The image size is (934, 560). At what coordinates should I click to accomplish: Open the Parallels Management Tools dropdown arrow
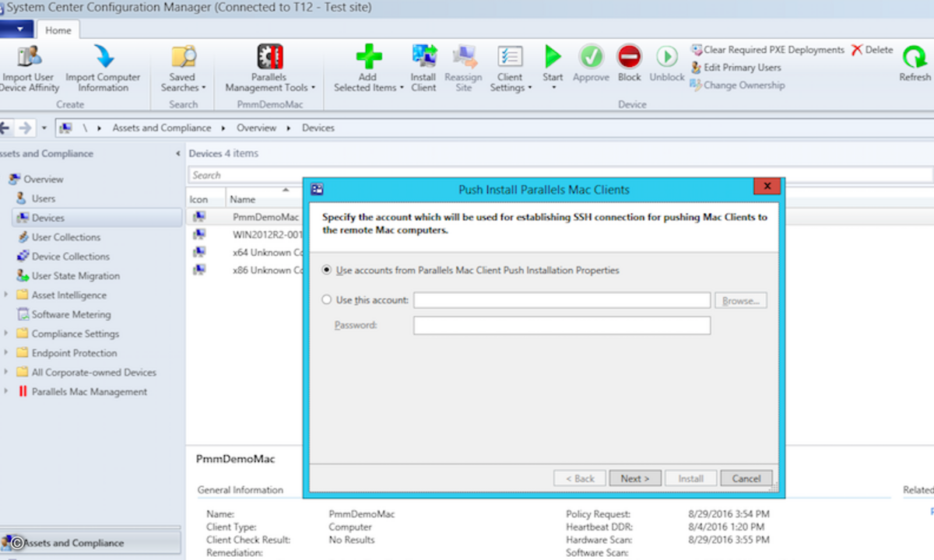[312, 89]
